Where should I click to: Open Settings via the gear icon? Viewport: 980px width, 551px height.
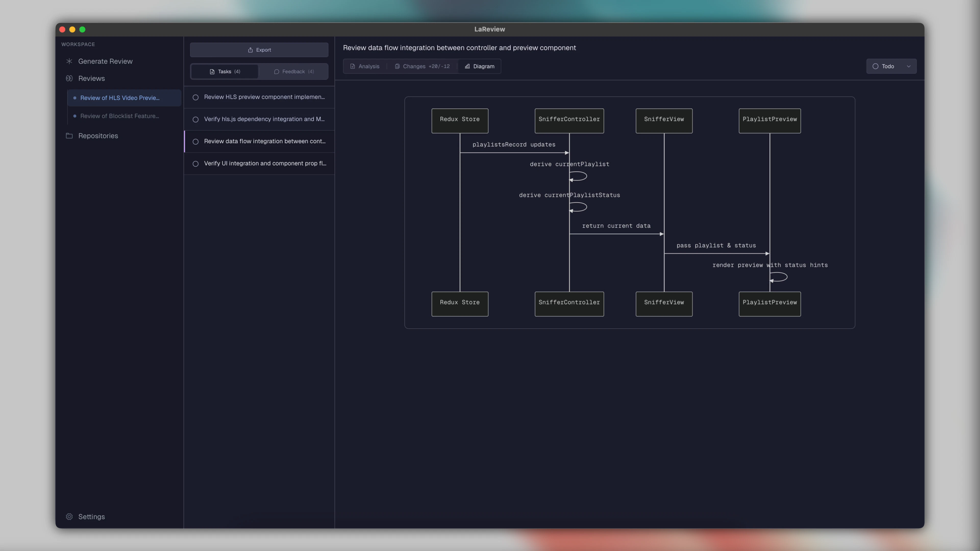(x=69, y=516)
